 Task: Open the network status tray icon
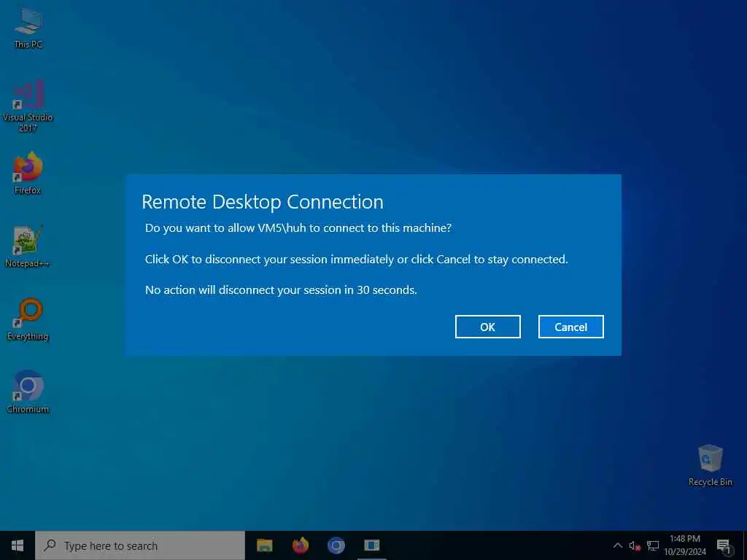click(x=653, y=545)
